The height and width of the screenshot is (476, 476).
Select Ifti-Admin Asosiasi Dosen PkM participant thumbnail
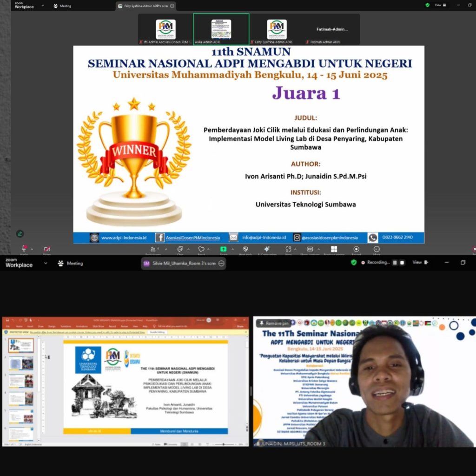click(x=166, y=29)
